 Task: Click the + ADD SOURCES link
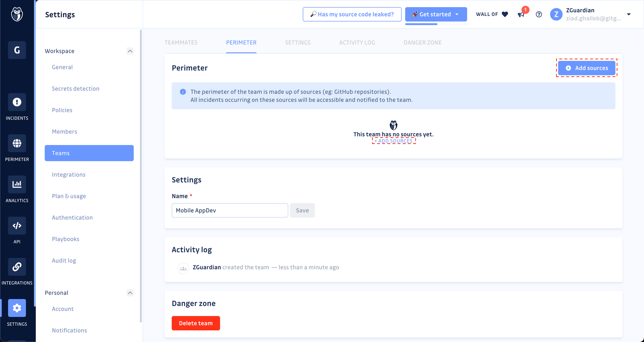393,141
